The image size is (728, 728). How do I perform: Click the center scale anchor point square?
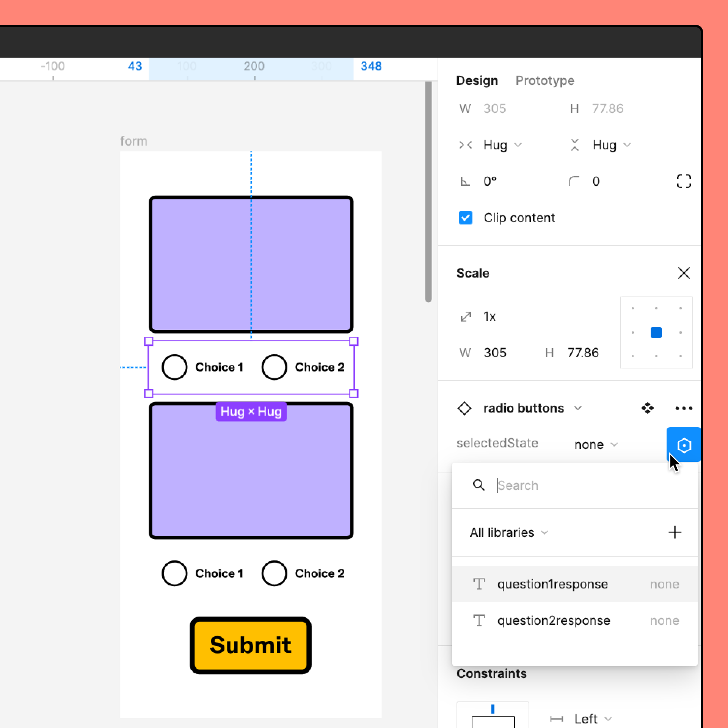click(656, 333)
